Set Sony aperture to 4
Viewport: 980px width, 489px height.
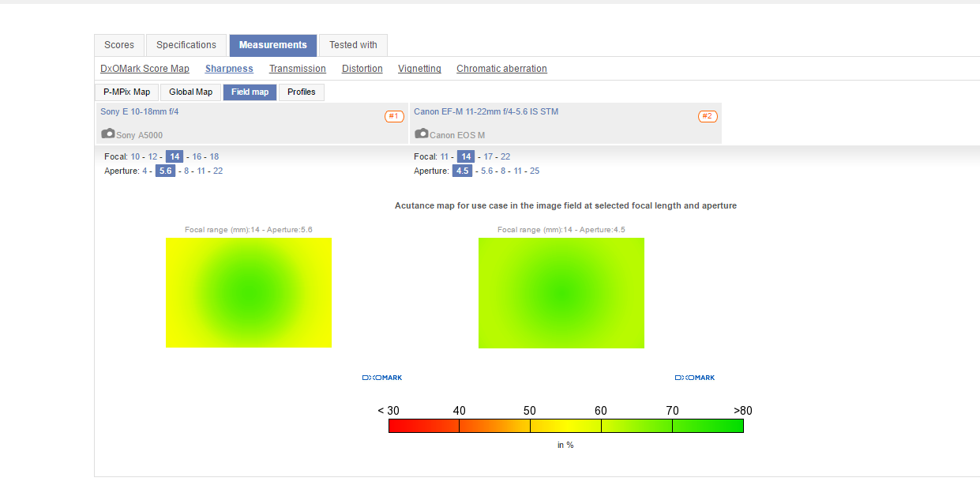(x=145, y=171)
